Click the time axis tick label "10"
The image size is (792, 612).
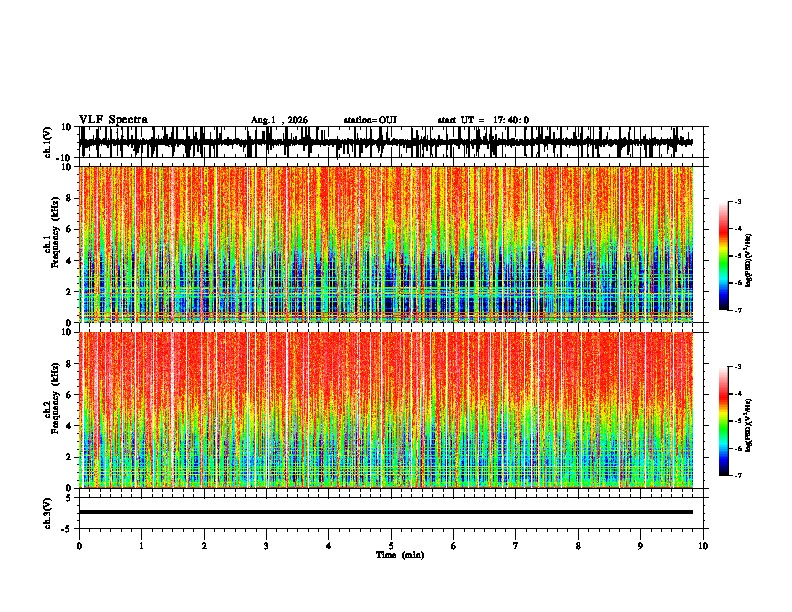click(703, 546)
